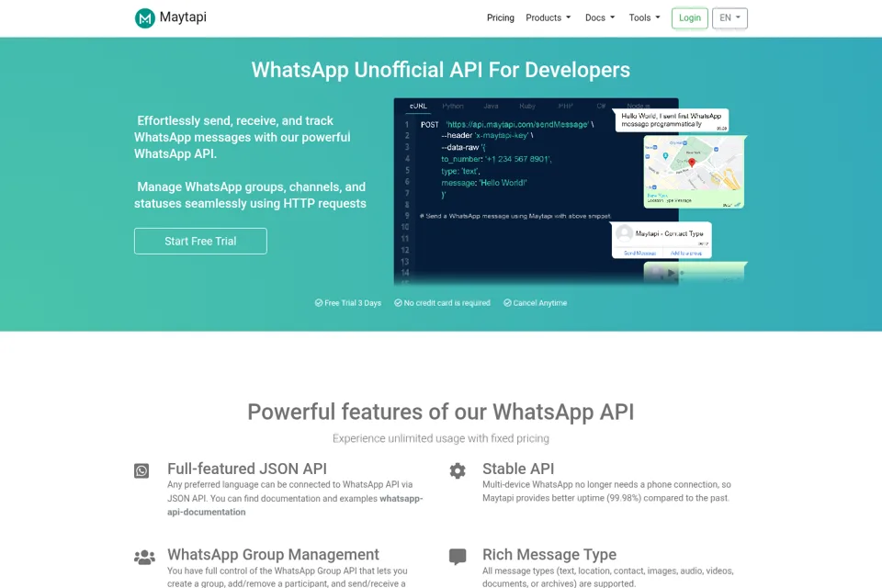Click the red map pin marker
The image size is (882, 588).
692,163
